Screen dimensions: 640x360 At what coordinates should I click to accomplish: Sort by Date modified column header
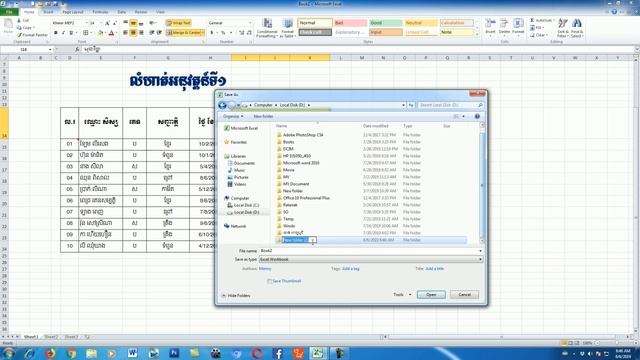point(376,126)
